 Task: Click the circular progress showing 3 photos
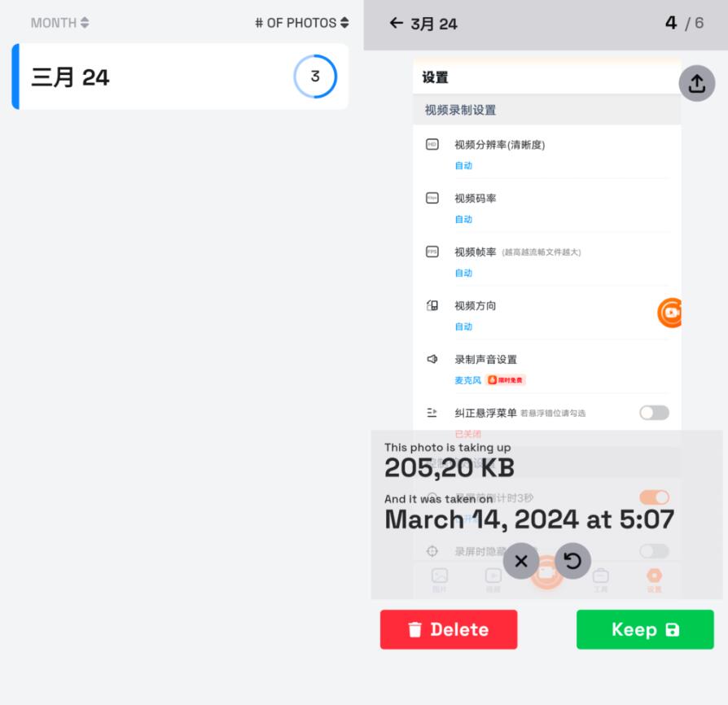[315, 77]
